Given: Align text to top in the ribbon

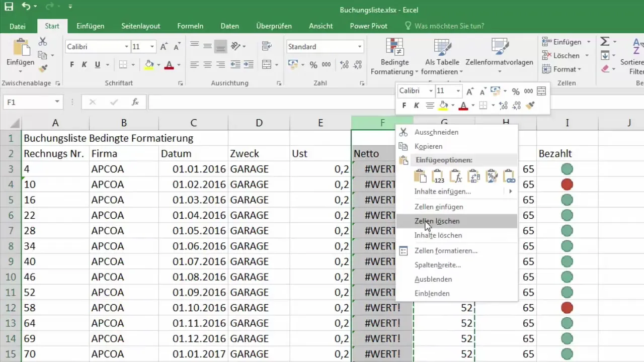Looking at the screenshot, I should click(x=194, y=46).
